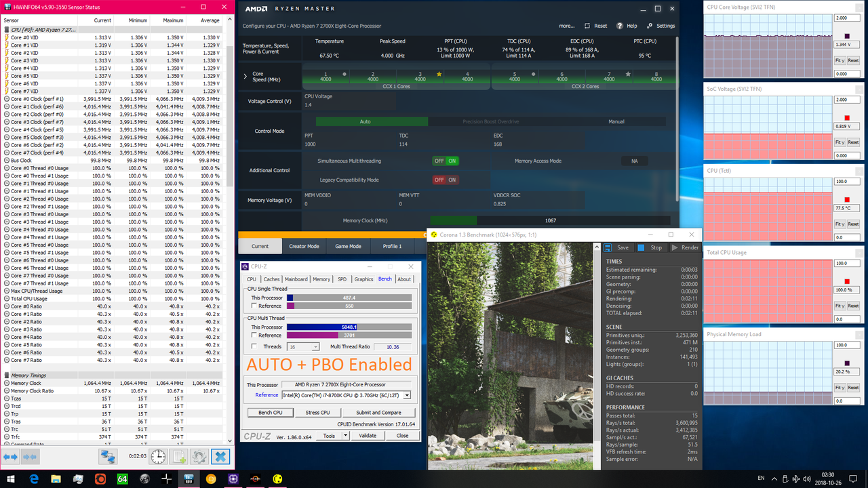Toggle Simultaneous Multithreading to OFF
Screen dimensions: 868x488
[439, 161]
